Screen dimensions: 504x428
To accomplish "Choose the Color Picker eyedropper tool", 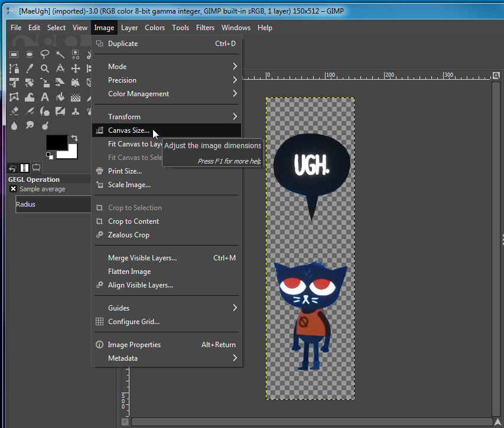I will (30, 68).
